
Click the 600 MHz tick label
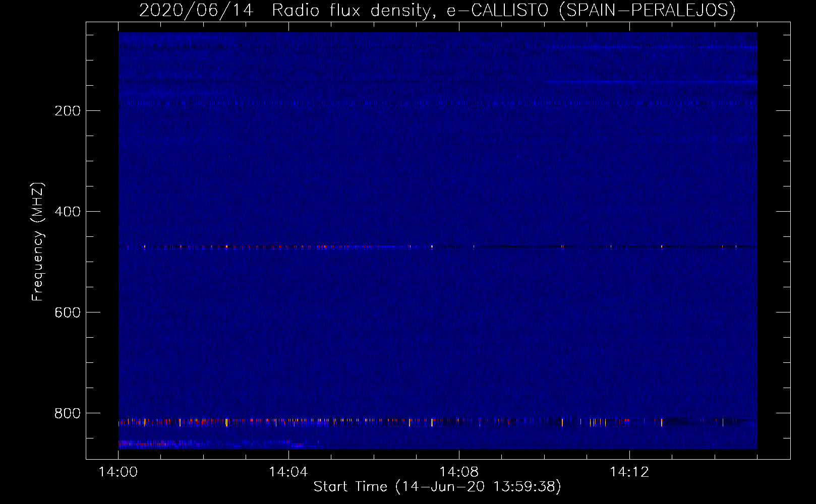68,312
